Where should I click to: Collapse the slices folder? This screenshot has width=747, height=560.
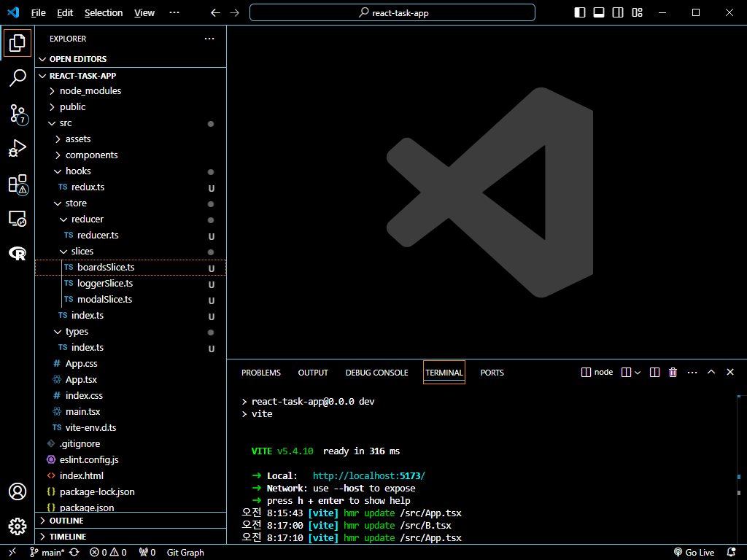(131, 252)
